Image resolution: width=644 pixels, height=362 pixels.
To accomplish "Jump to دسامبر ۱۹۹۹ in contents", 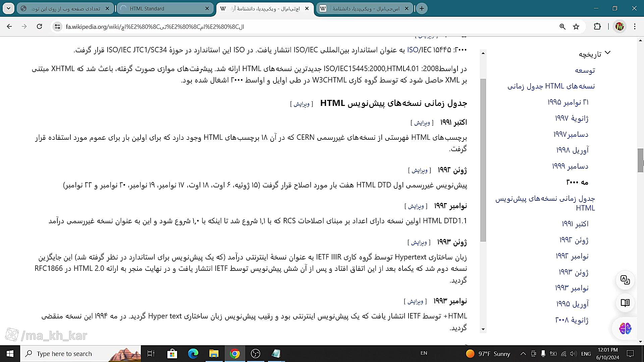I will (x=570, y=166).
